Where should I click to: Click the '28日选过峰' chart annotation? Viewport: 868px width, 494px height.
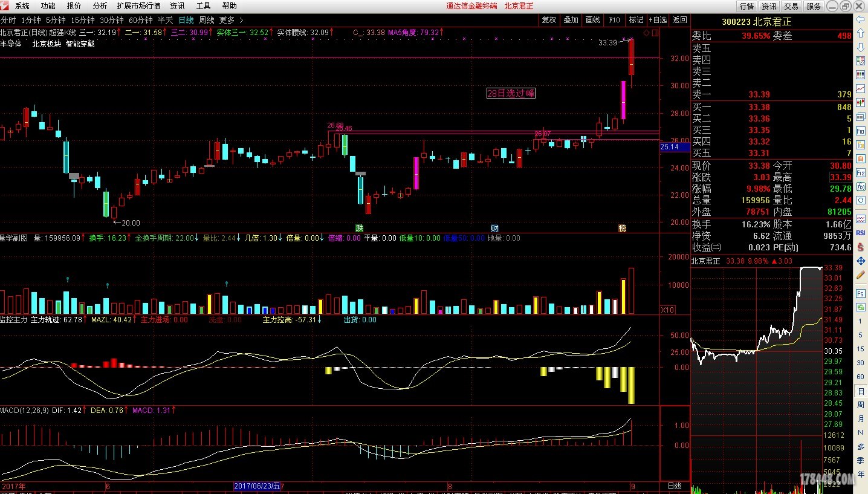click(511, 93)
